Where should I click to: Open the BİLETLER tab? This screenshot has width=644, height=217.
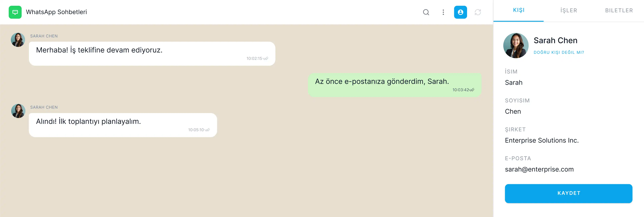click(x=619, y=10)
